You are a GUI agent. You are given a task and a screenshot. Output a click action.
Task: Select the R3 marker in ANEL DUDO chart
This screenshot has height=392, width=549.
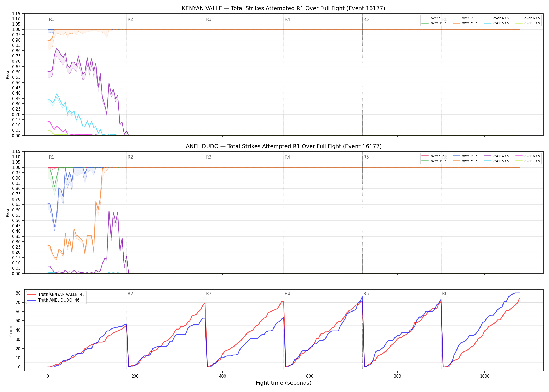coord(209,157)
